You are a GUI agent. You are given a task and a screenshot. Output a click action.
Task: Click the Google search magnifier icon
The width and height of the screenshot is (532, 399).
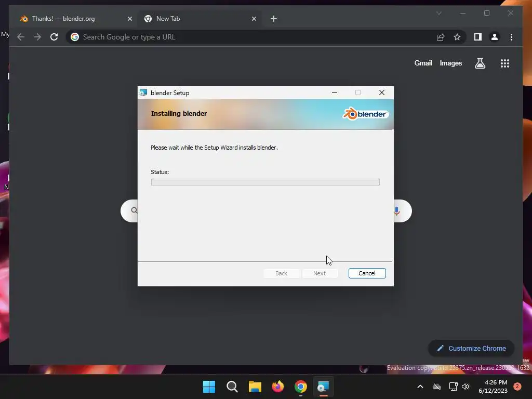coord(135,210)
